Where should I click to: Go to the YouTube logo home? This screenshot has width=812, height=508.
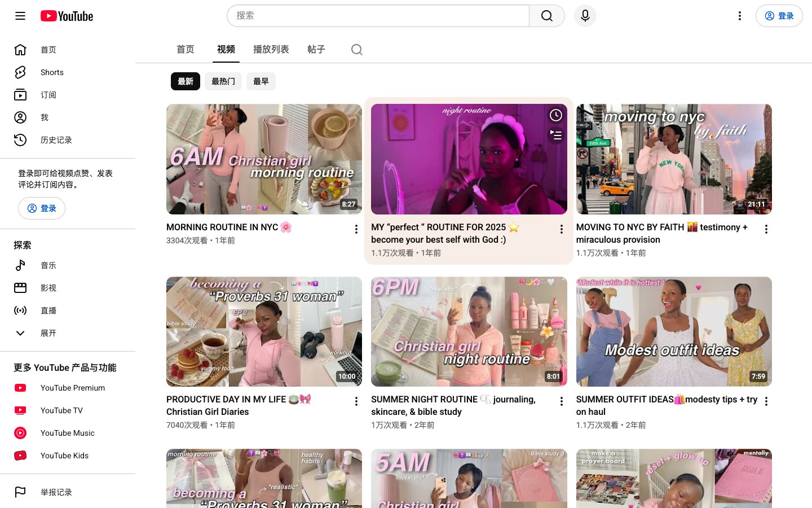click(67, 16)
